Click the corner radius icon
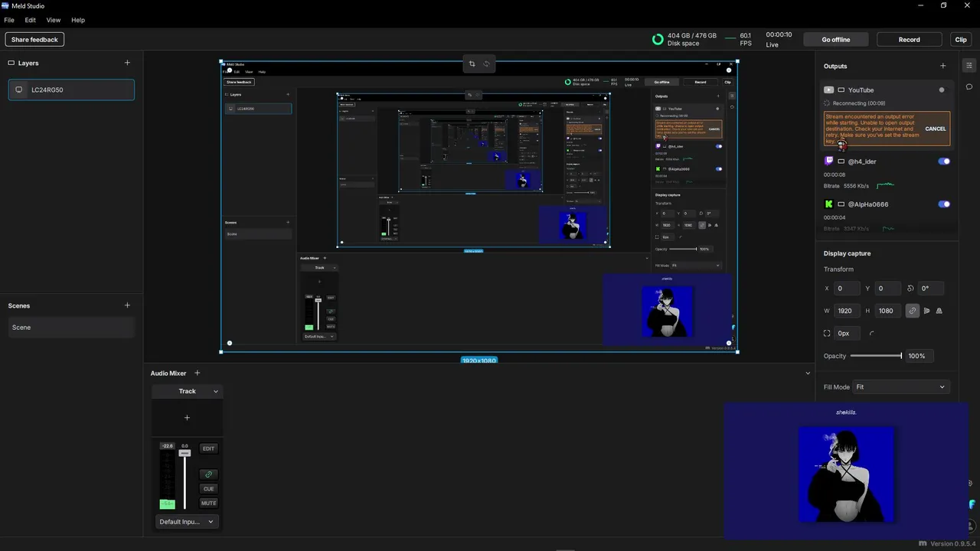 coord(872,334)
